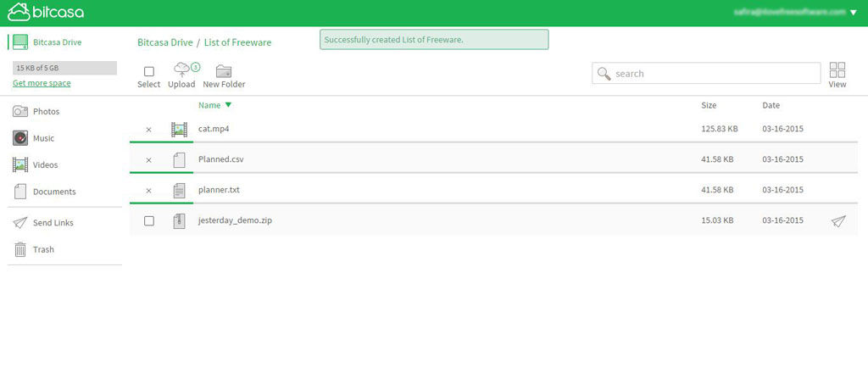Sort by Date column header
This screenshot has width=868, height=384.
pos(771,105)
